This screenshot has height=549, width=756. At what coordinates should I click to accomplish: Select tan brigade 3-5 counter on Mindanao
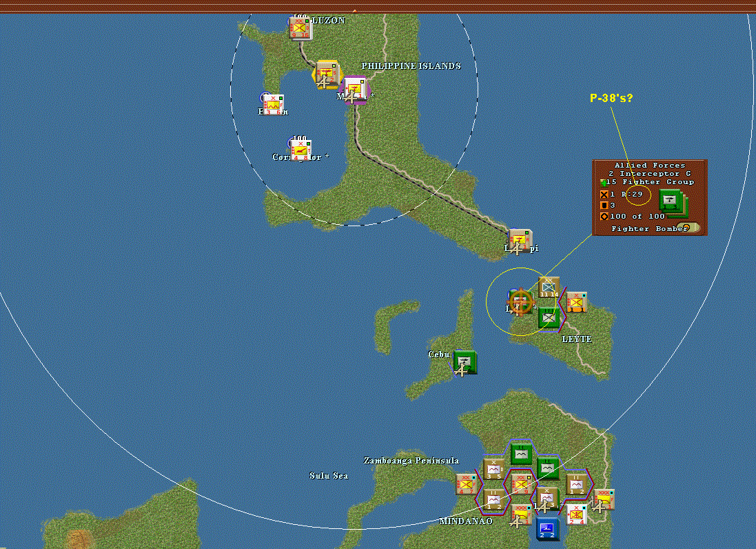(493, 469)
